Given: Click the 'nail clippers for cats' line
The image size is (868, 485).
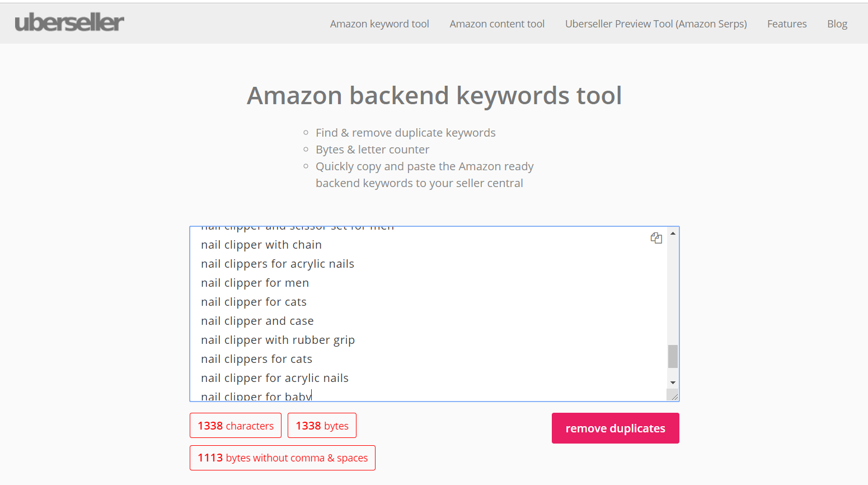Looking at the screenshot, I should coord(257,359).
